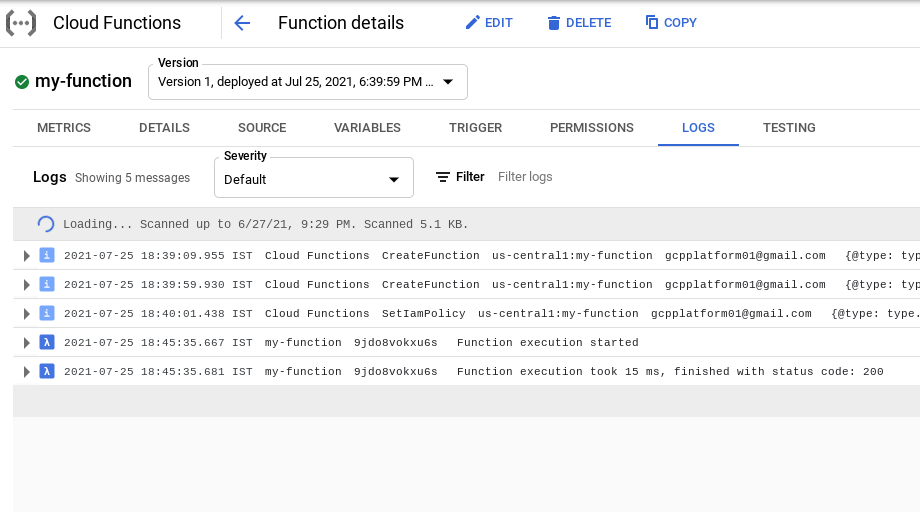Click the green status checkmark for my-function

tap(22, 82)
